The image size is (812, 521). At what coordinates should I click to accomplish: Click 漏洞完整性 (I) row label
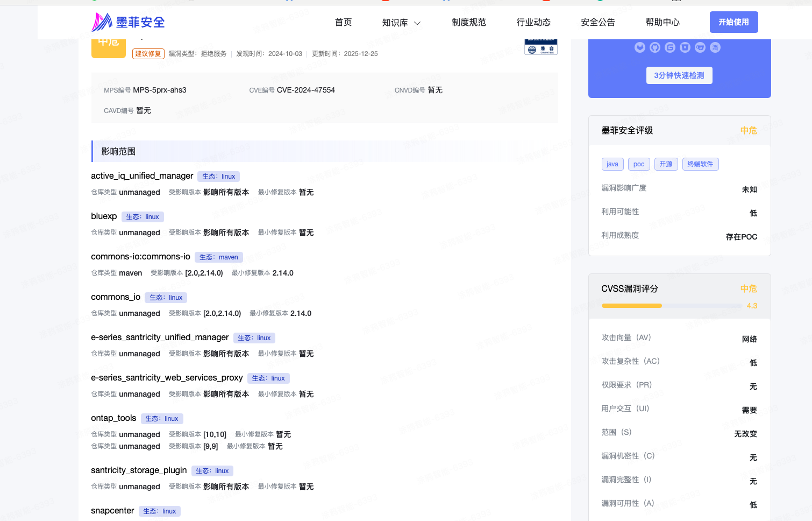pos(626,480)
